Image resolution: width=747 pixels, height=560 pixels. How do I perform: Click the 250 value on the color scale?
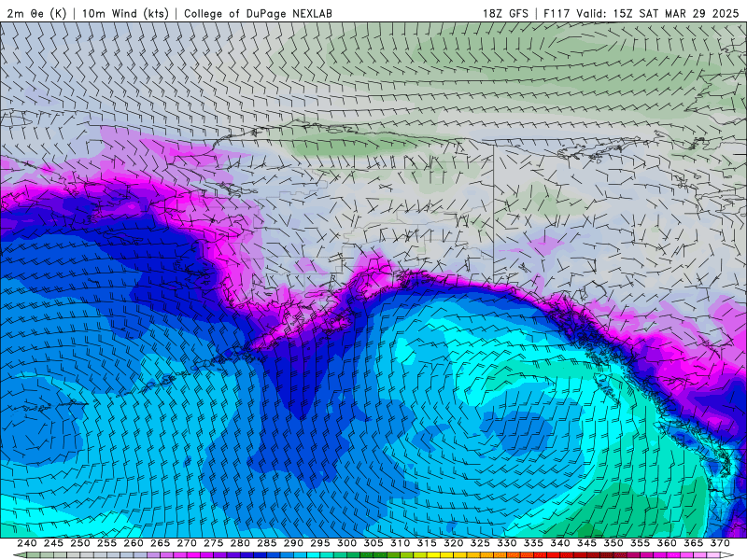point(80,543)
